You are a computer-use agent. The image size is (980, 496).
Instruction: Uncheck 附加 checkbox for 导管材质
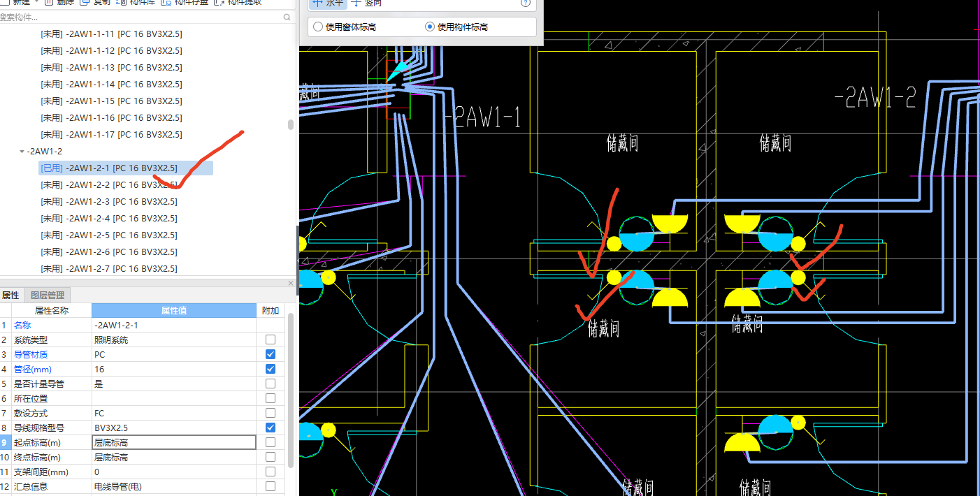[x=271, y=354]
